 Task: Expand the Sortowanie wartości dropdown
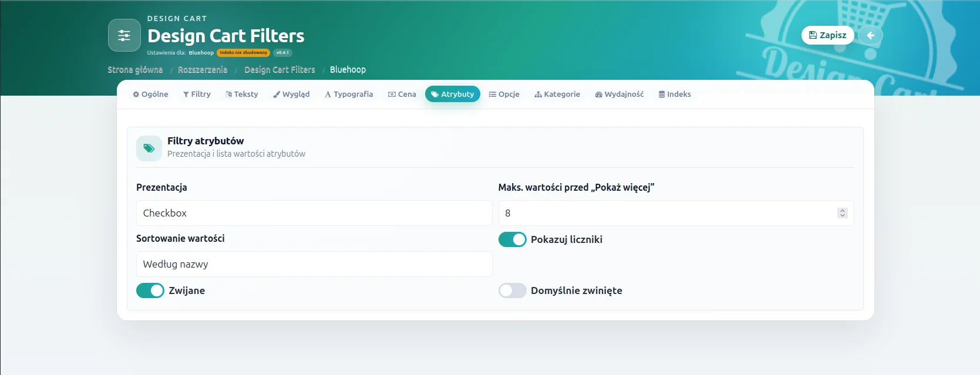click(x=314, y=264)
